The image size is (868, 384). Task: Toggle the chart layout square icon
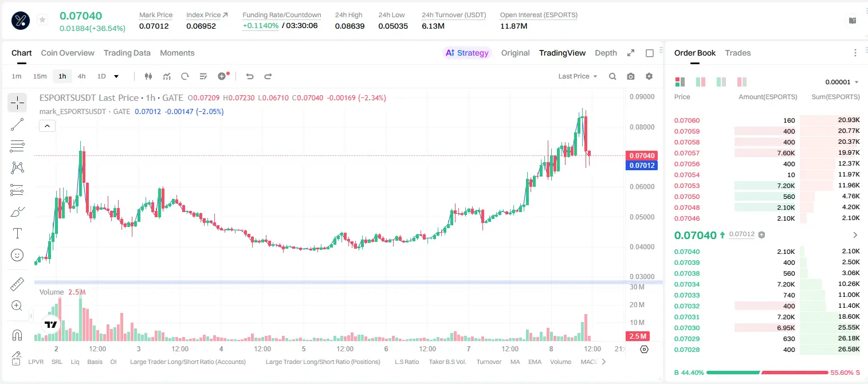[650, 53]
